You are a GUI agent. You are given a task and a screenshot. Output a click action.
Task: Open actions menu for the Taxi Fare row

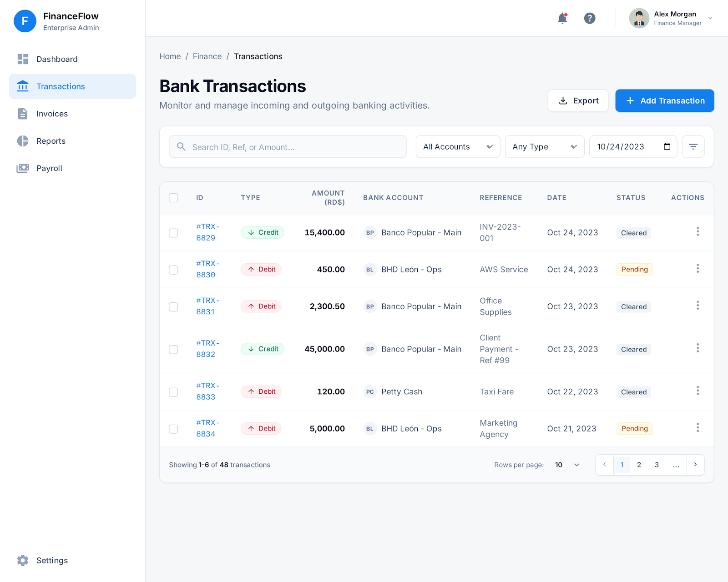coord(697,391)
